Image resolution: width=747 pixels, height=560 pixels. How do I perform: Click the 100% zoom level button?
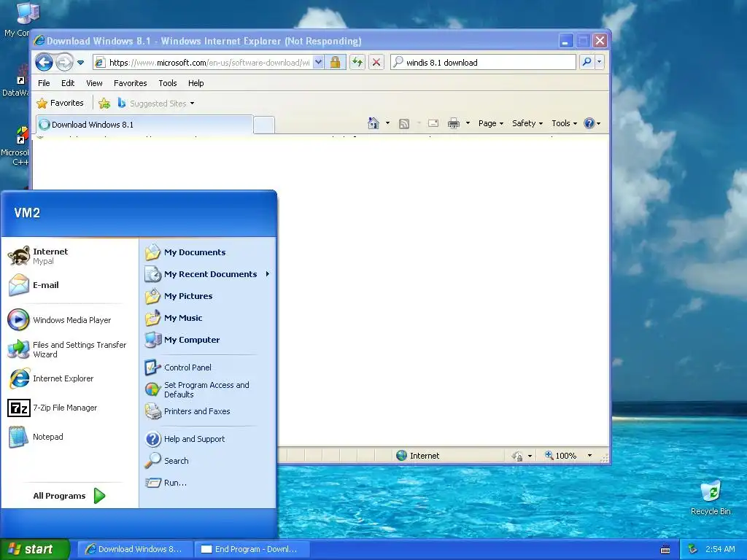(x=561, y=456)
